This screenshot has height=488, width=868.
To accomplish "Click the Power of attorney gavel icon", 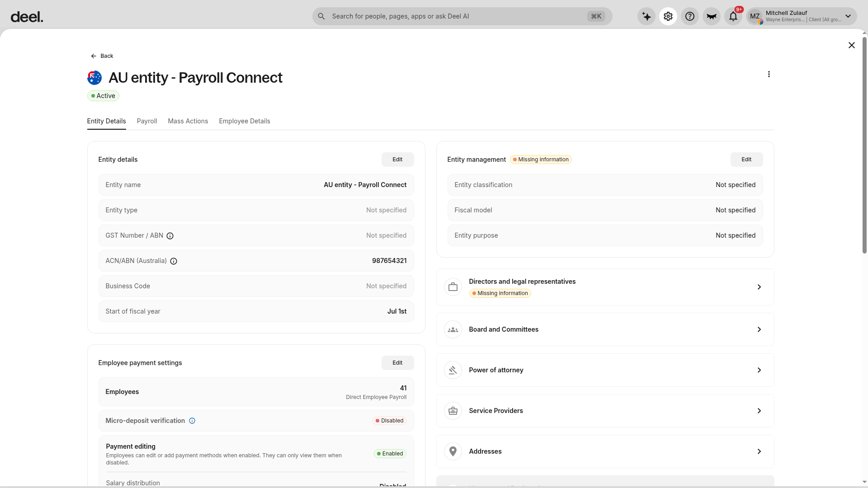I will point(453,370).
